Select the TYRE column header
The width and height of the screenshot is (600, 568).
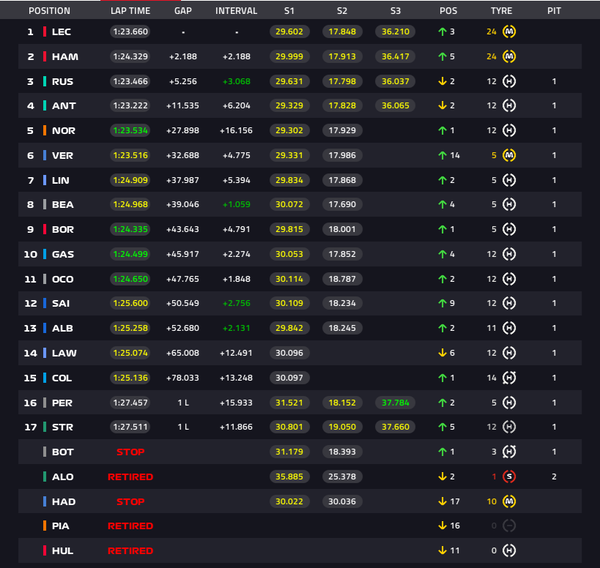point(501,11)
